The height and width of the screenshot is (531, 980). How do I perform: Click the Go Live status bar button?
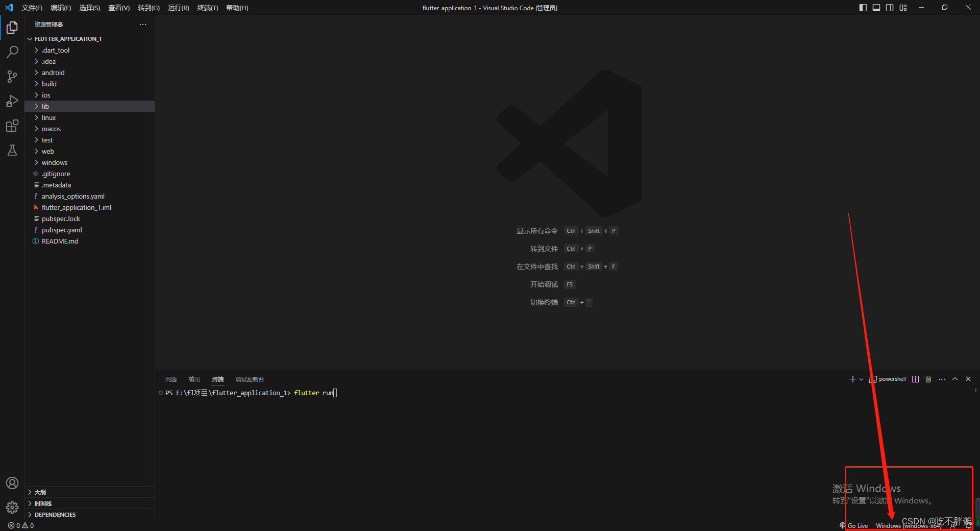[x=854, y=525]
